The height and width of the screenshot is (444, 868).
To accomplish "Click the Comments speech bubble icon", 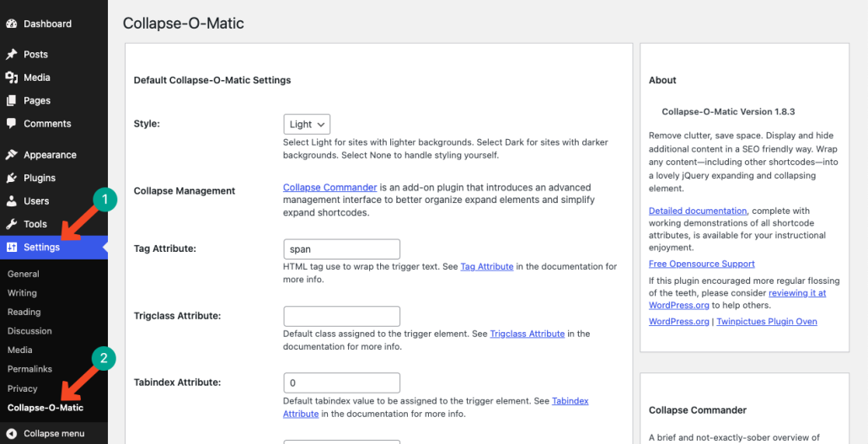I will coord(12,124).
